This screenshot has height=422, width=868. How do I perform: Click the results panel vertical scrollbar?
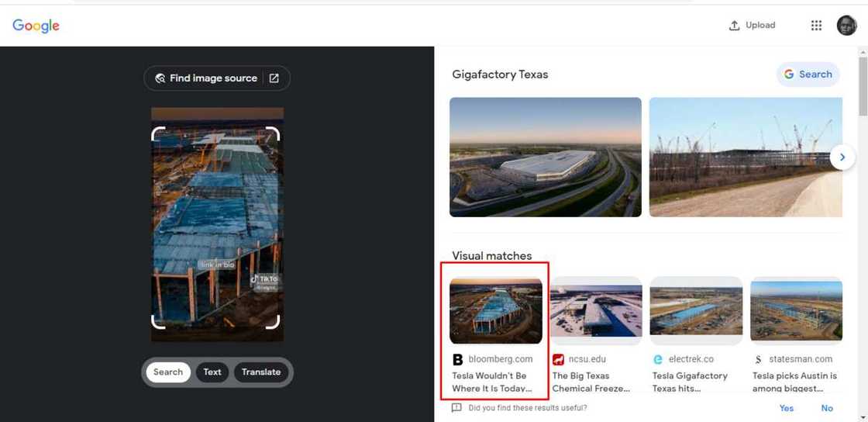863,83
